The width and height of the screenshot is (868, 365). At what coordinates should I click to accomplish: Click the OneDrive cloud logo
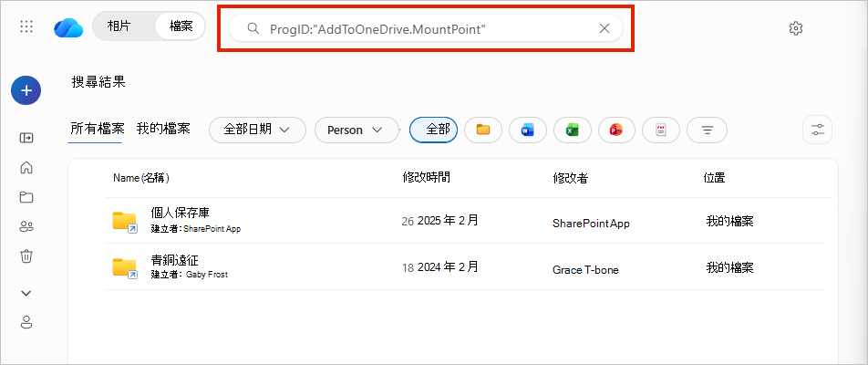tap(68, 27)
